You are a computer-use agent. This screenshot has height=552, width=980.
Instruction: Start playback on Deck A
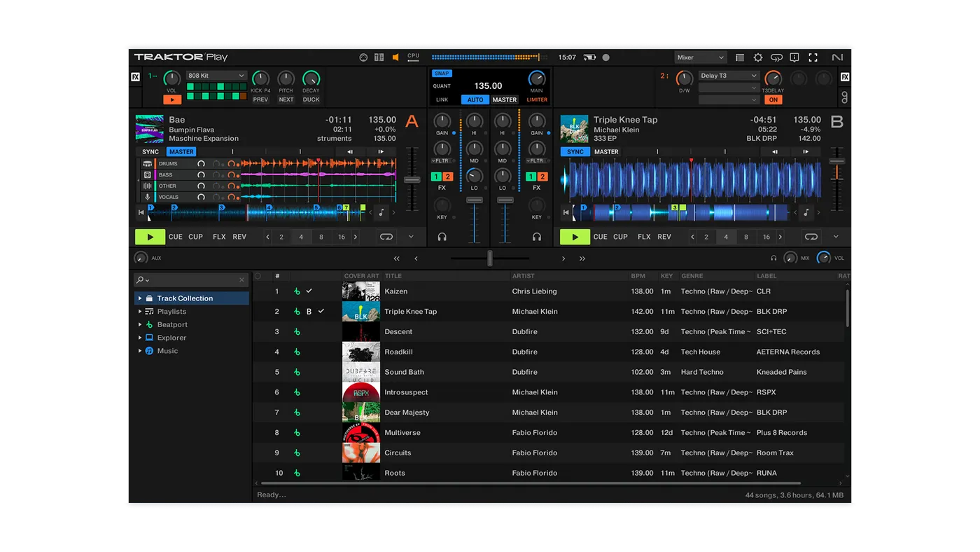click(x=150, y=237)
